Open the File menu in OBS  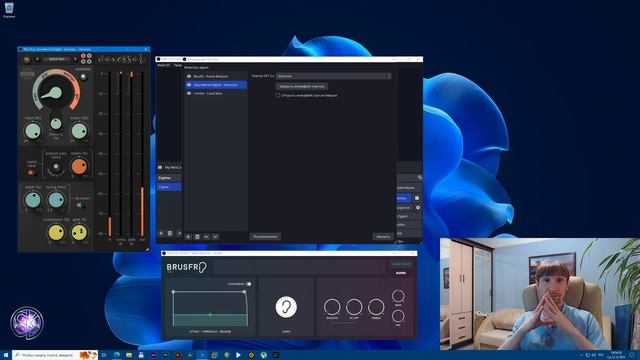point(164,65)
